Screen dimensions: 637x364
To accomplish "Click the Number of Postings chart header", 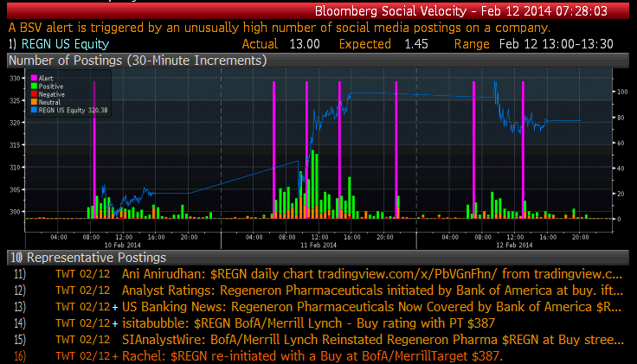I will (136, 61).
